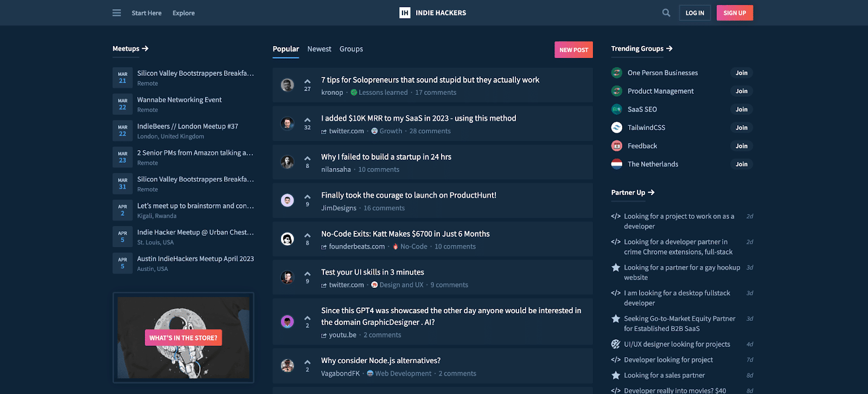Click the TailwindCSS group icon
The width and height of the screenshot is (868, 394).
click(617, 128)
